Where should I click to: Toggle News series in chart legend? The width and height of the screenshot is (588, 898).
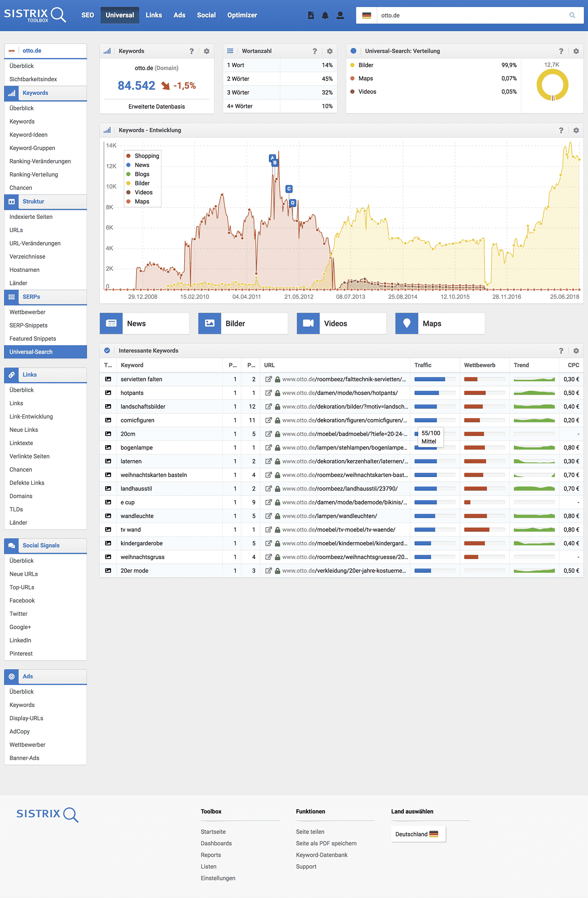click(138, 165)
